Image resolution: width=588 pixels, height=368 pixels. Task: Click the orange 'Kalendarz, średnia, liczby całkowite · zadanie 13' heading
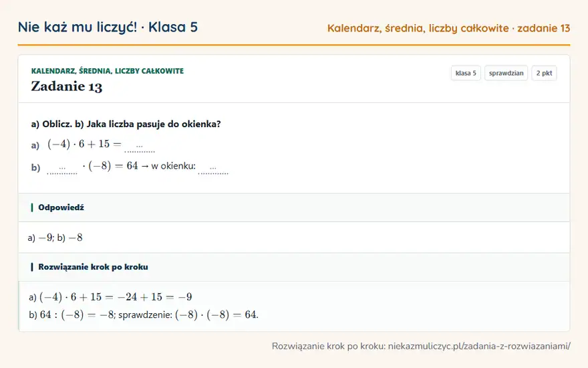tap(448, 28)
